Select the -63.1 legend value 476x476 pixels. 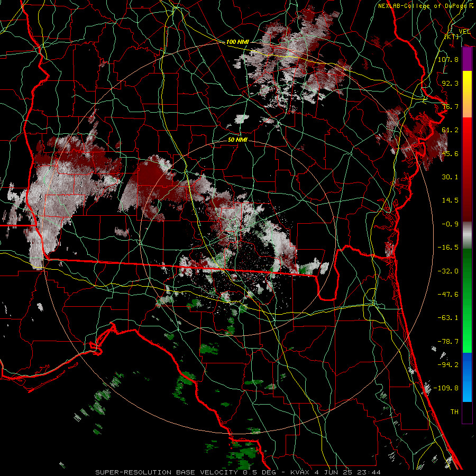(x=448, y=318)
